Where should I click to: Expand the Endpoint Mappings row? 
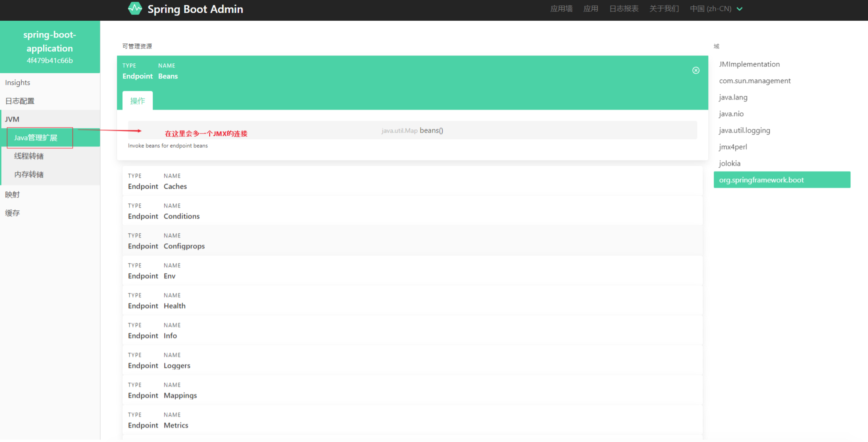412,390
